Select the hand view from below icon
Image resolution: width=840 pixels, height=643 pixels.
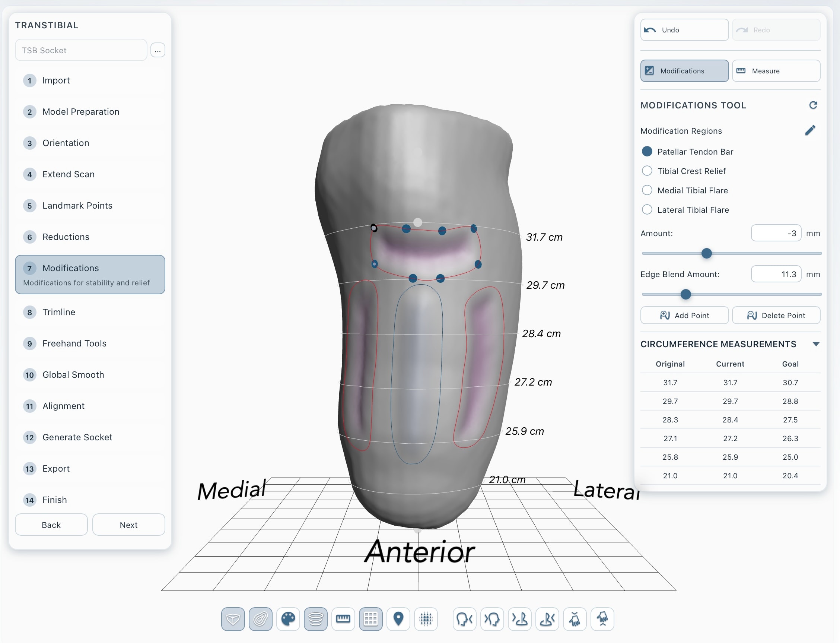pyautogui.click(x=602, y=618)
